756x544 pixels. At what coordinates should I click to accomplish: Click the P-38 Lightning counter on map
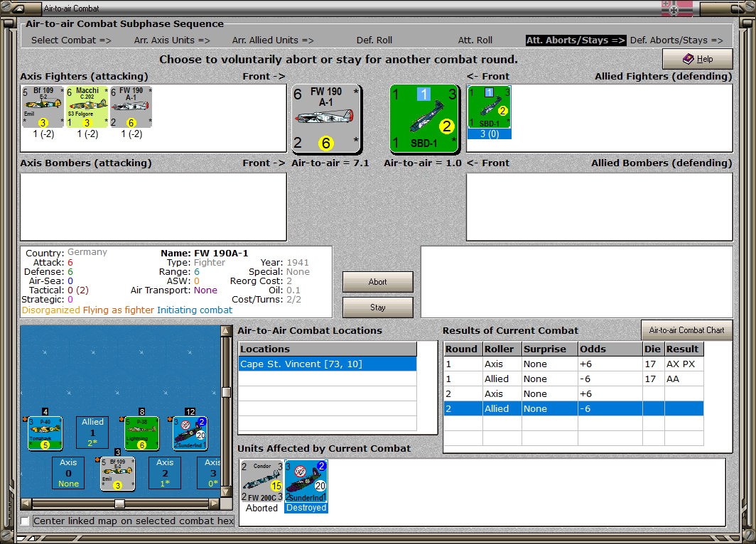pyautogui.click(x=142, y=433)
